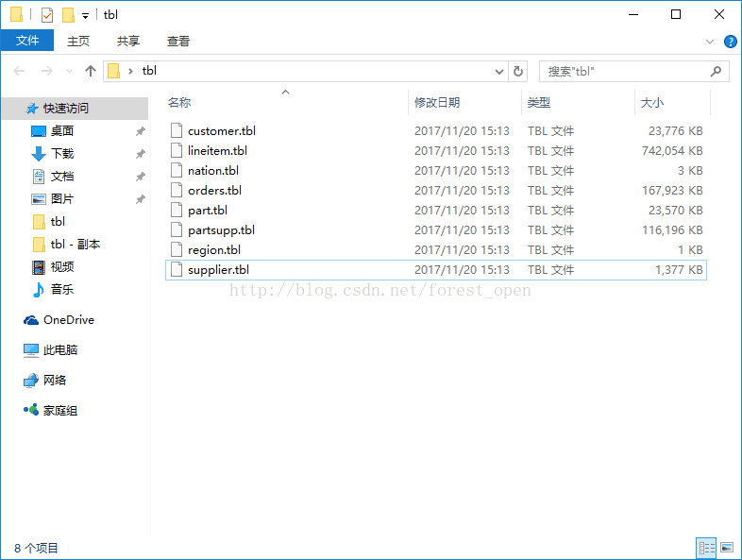Open the tbl - 副本 folder
Image resolution: width=742 pixels, height=560 pixels.
[x=75, y=245]
